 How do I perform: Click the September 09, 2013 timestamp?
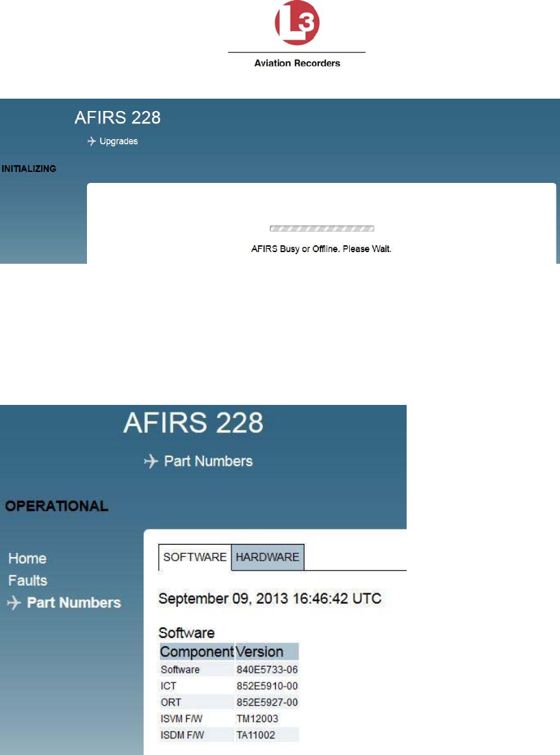(270, 599)
